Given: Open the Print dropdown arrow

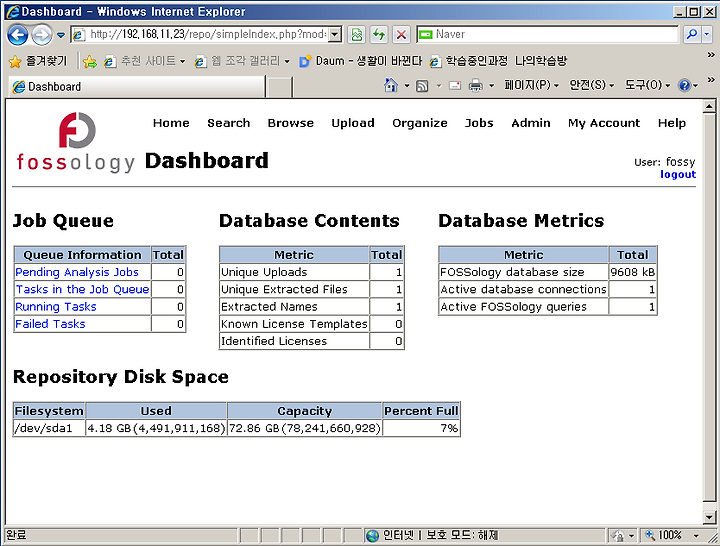Looking at the screenshot, I should click(x=491, y=85).
